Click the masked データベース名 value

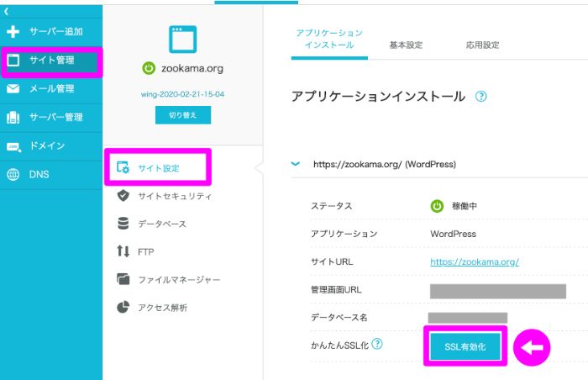pos(468,318)
